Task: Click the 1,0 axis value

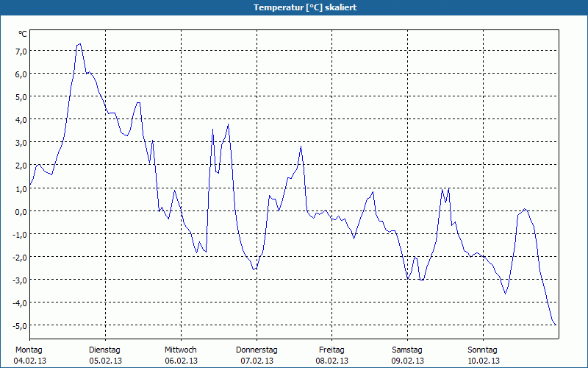Action: click(21, 189)
